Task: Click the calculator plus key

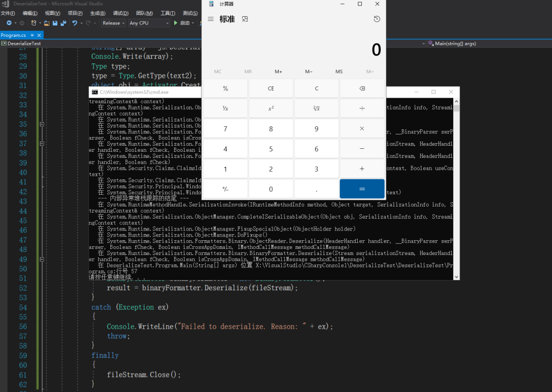Action: [362, 169]
